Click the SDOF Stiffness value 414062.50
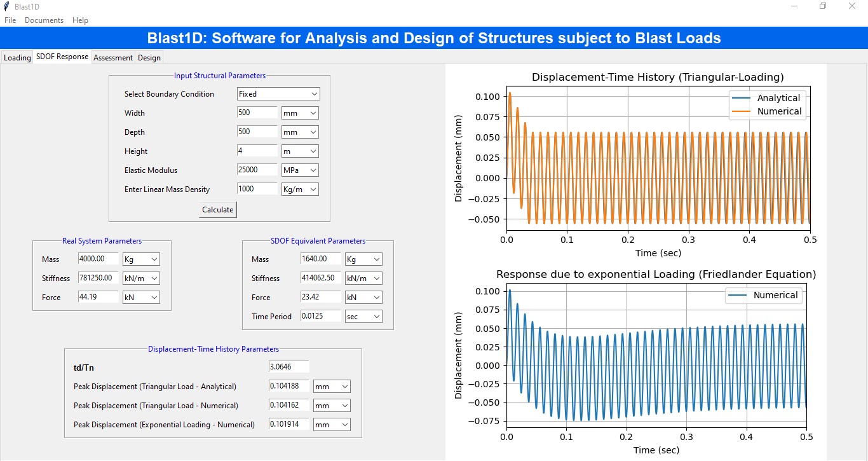Viewport: 868px width, 461px height. pyautogui.click(x=321, y=278)
